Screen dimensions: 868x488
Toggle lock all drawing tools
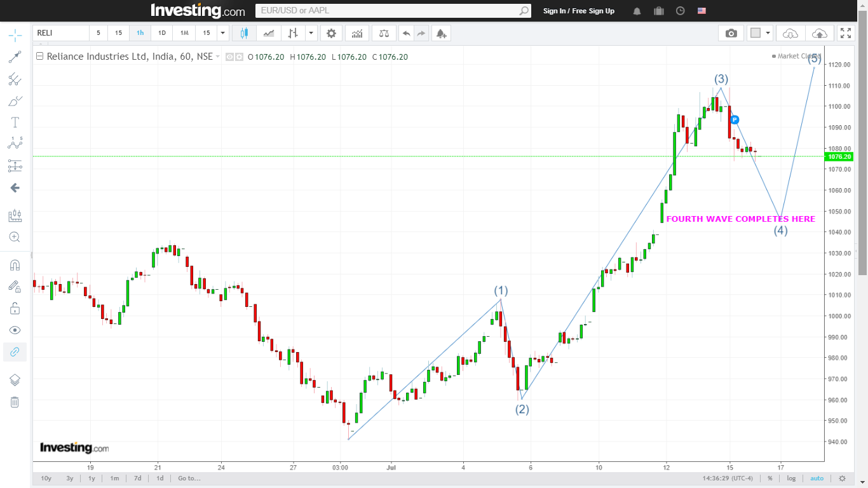tap(15, 308)
